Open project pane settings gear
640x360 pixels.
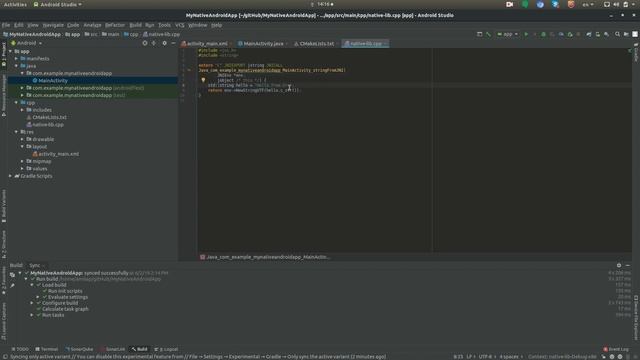pos(164,43)
